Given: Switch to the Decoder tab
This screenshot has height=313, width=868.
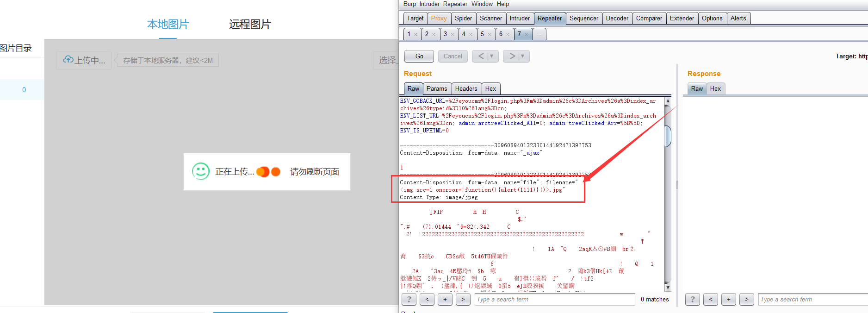Looking at the screenshot, I should point(617,19).
